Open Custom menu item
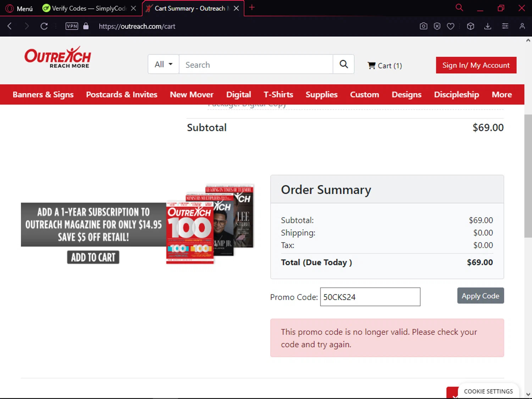 (x=365, y=95)
